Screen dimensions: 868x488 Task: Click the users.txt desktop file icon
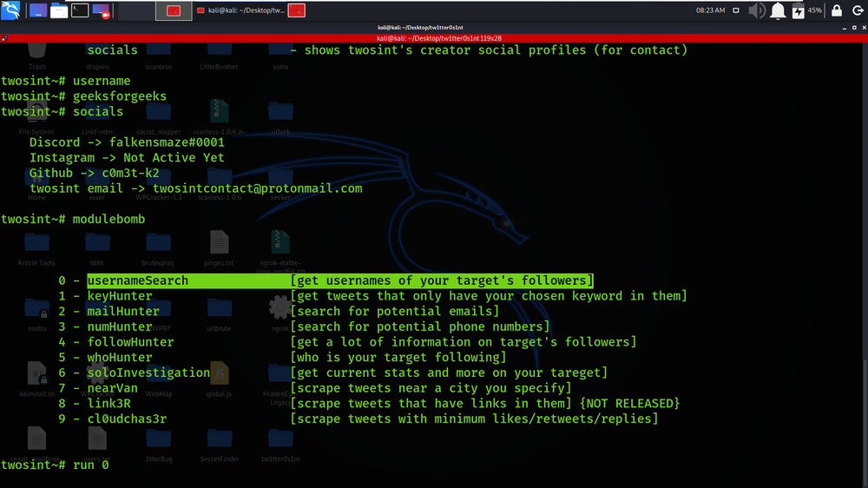(x=97, y=445)
